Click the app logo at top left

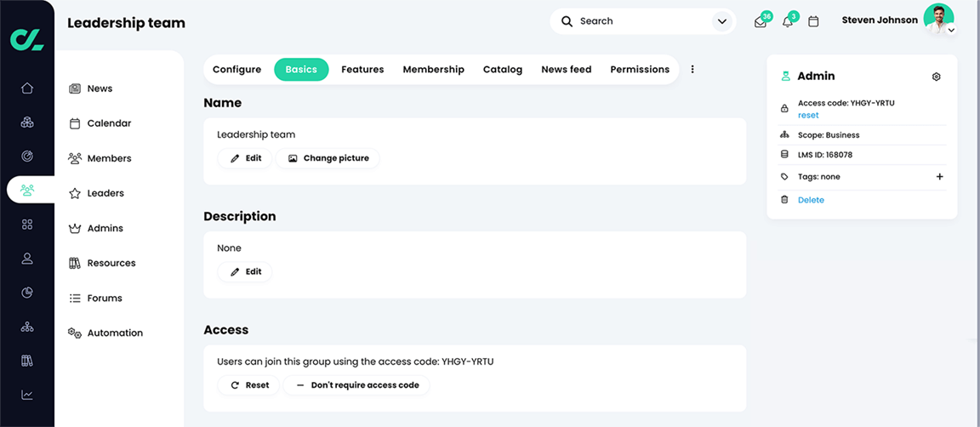[x=27, y=39]
